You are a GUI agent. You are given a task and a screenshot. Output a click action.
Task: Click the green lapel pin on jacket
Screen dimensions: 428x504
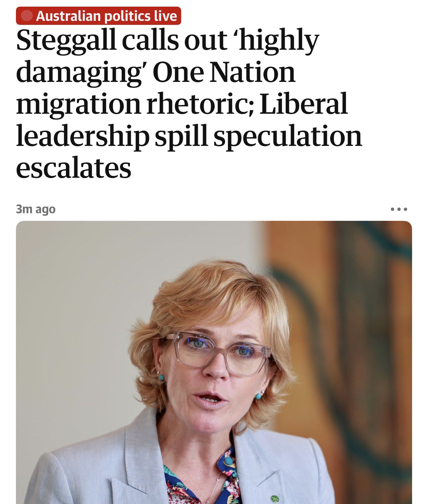tap(274, 498)
